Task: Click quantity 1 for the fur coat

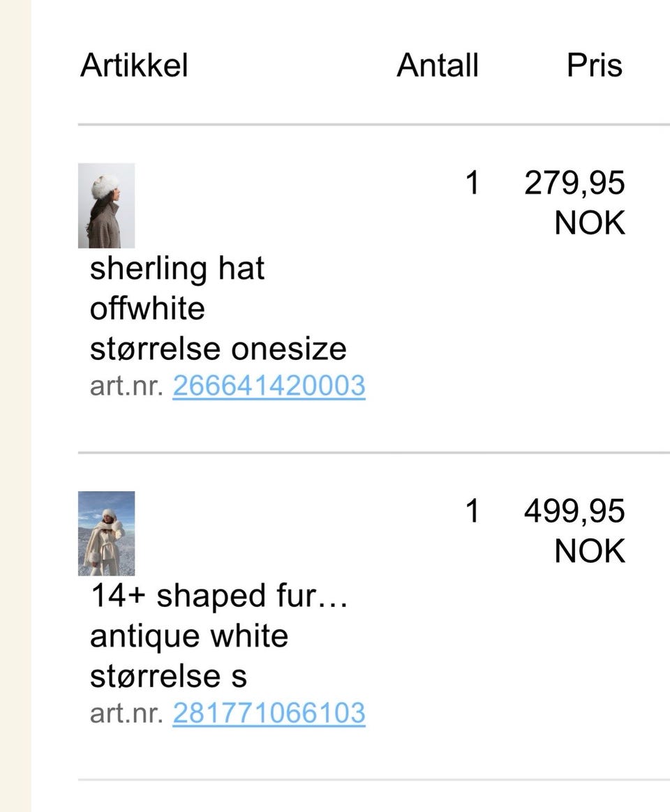Action: 472,511
